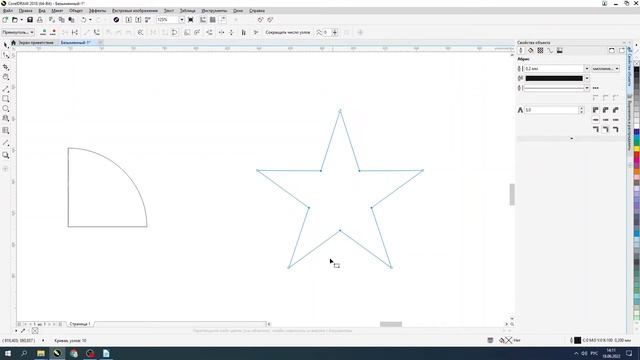Click the Страница 1 page tab
This screenshot has width=640, height=360.
(80, 324)
